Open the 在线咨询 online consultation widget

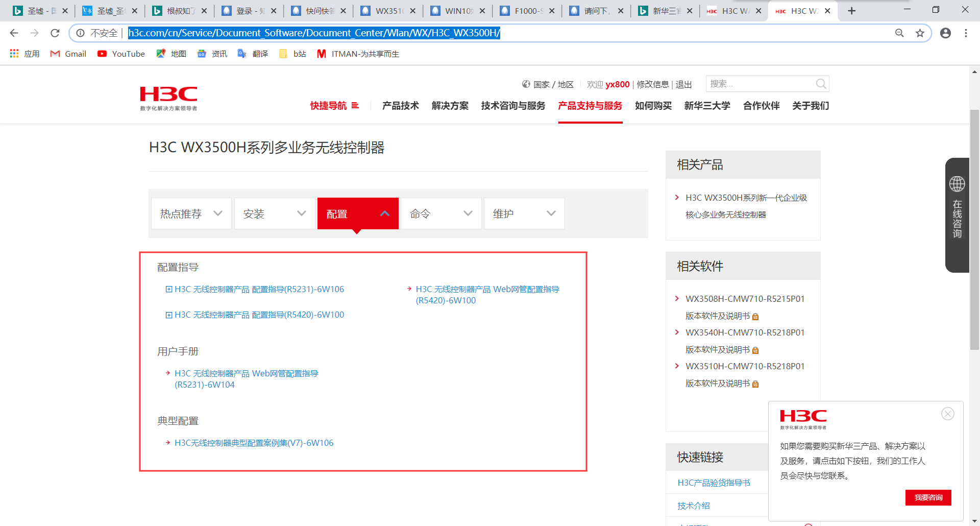pos(957,214)
